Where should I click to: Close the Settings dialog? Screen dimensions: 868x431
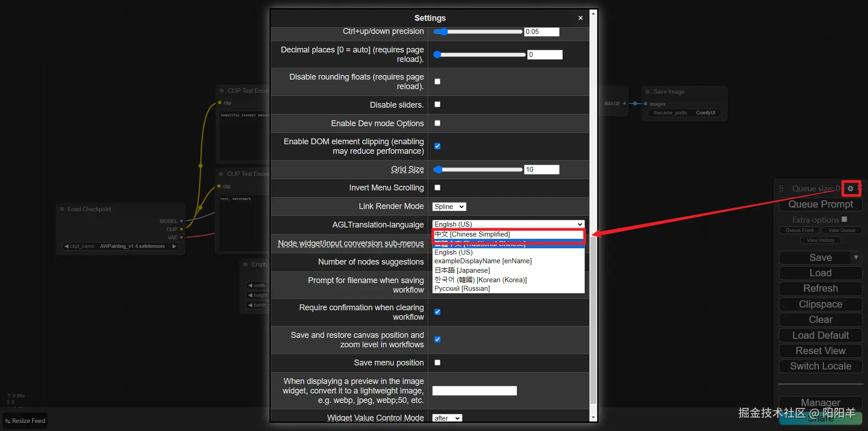[x=580, y=18]
